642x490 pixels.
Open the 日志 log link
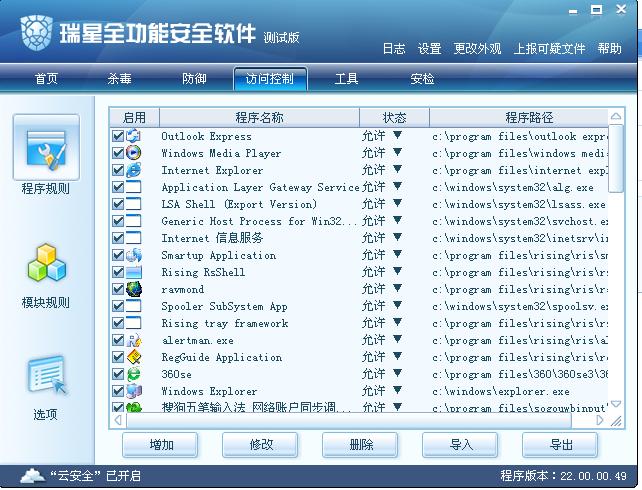tap(394, 49)
